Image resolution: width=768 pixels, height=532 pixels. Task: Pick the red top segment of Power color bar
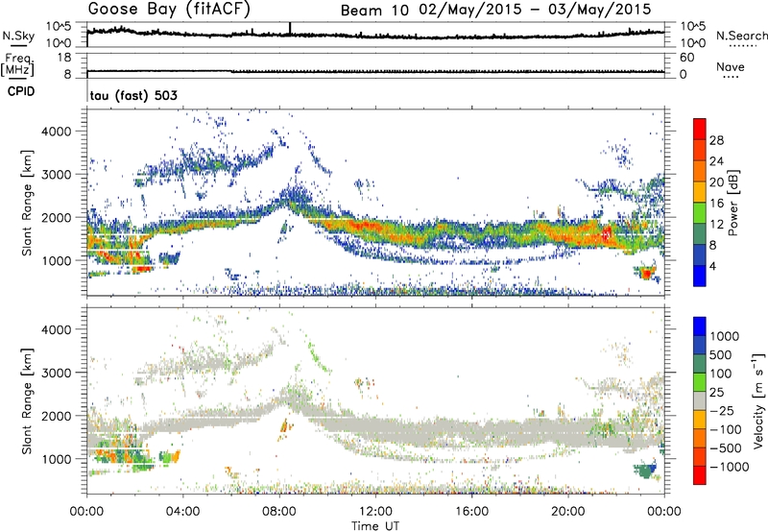700,129
